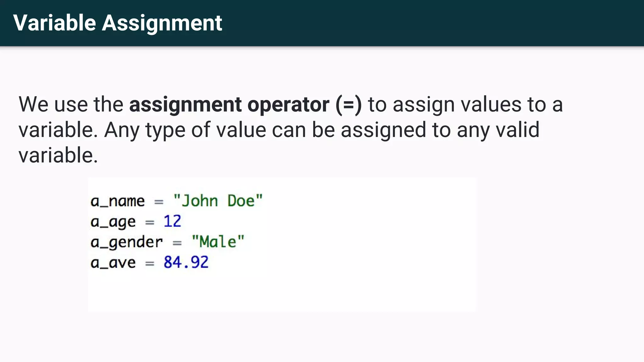Click the 84.92 float value
The image size is (644, 362).
186,262
